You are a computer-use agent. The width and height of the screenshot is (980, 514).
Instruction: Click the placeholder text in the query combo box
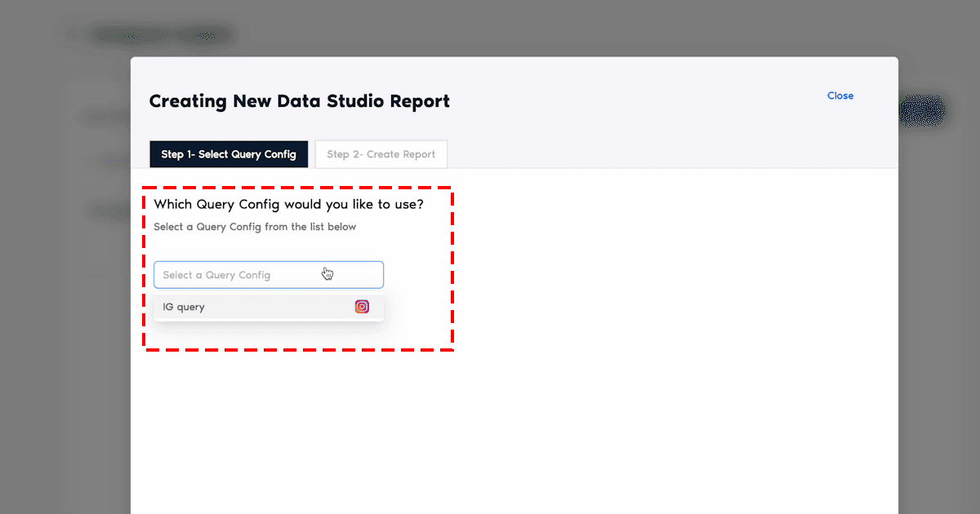216,275
